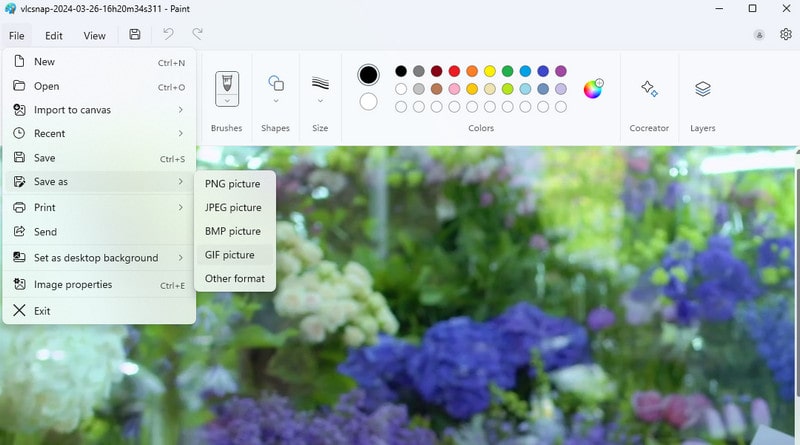This screenshot has height=445, width=800.
Task: Select the Color 2 white circle
Action: [368, 101]
